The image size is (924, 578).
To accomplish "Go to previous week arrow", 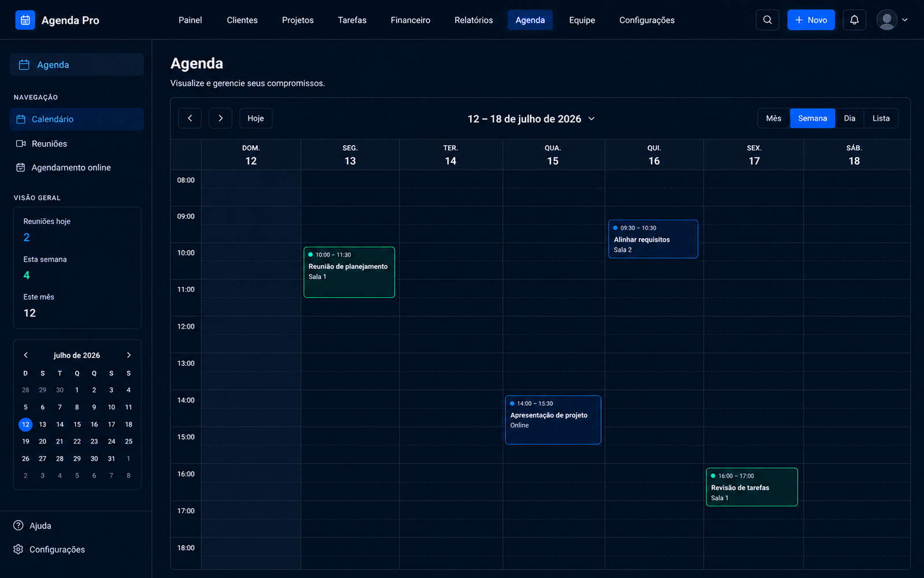I will tap(189, 118).
